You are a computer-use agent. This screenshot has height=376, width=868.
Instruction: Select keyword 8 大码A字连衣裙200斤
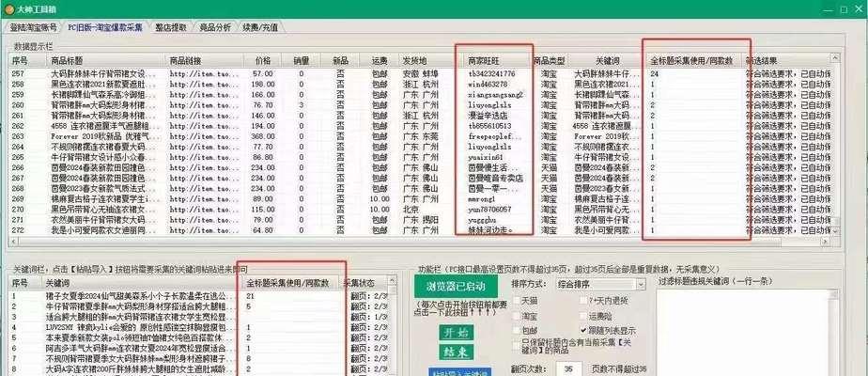(x=199, y=368)
